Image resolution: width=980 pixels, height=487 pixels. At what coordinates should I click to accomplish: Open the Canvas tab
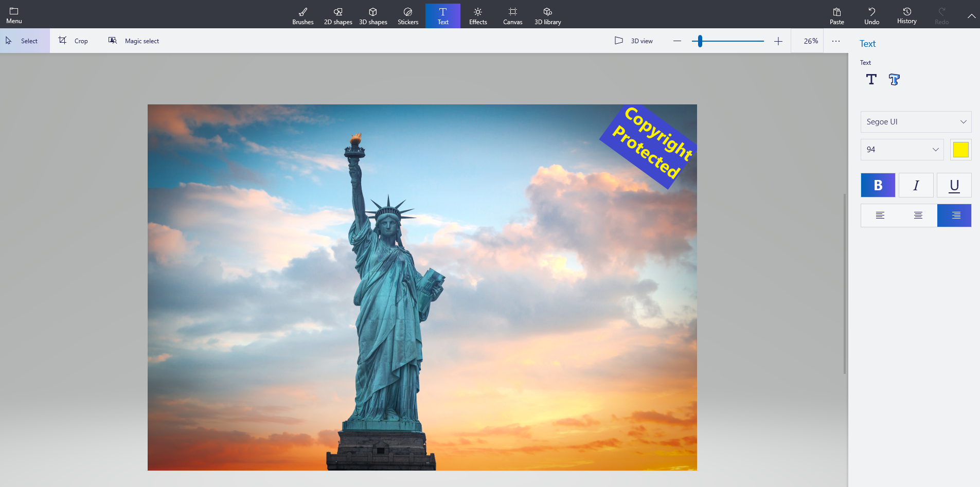[x=513, y=16]
